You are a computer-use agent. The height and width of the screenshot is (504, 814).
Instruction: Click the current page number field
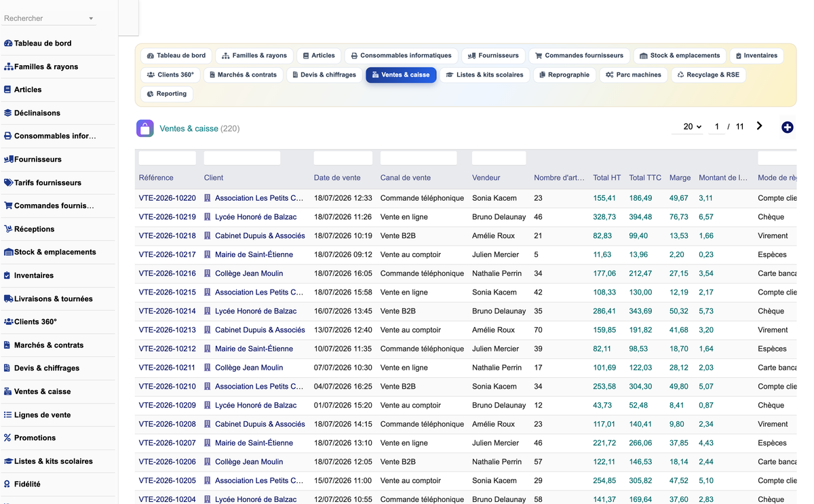716,127
